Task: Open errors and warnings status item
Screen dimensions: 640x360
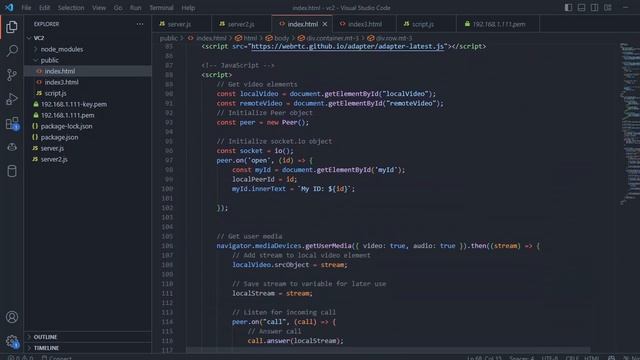Action: point(20,358)
